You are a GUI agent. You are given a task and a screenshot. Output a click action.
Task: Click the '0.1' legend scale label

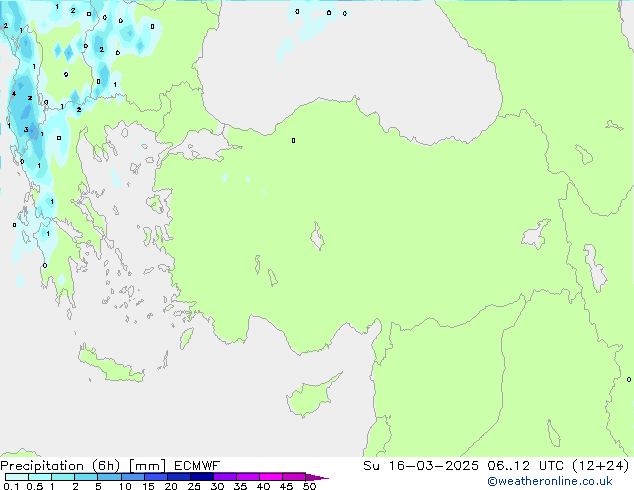[11, 486]
